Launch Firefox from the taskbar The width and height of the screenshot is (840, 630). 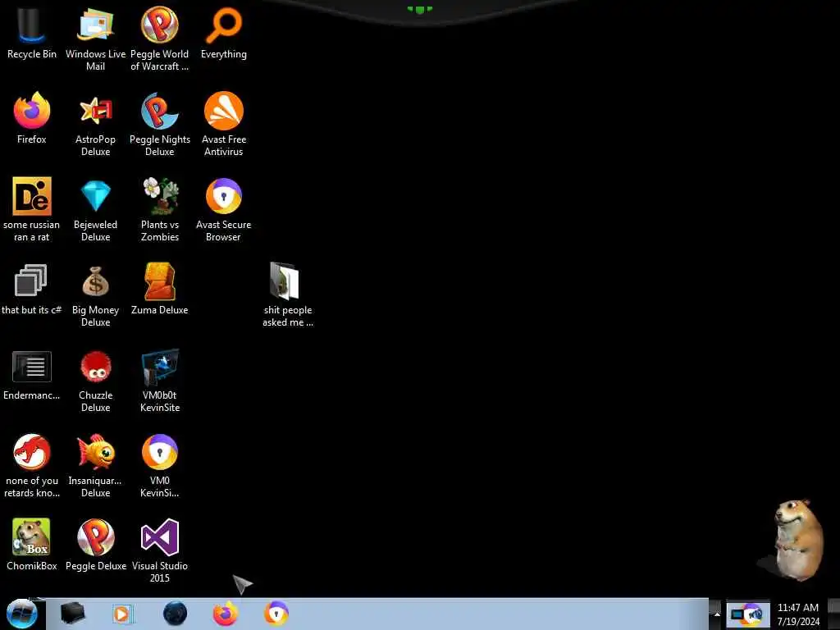coord(226,614)
